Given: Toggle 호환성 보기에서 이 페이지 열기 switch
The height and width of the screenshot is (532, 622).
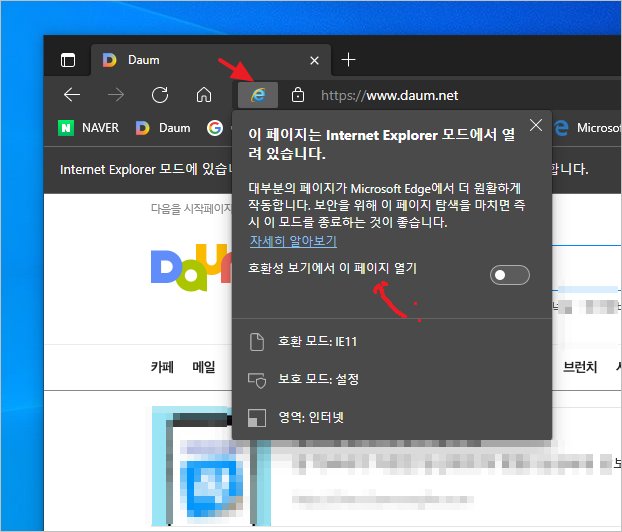Looking at the screenshot, I should point(509,275).
